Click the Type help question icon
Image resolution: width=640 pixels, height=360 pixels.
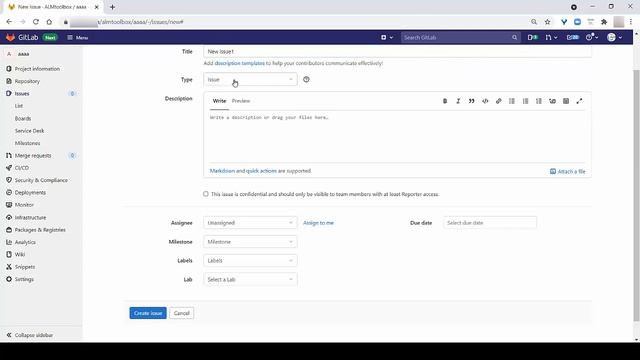pyautogui.click(x=306, y=80)
